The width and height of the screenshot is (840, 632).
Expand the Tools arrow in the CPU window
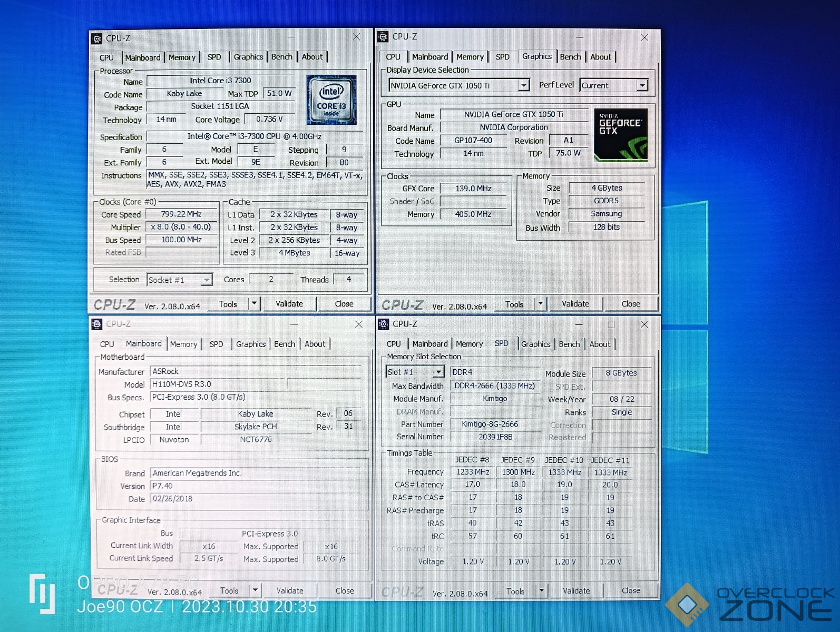255,304
